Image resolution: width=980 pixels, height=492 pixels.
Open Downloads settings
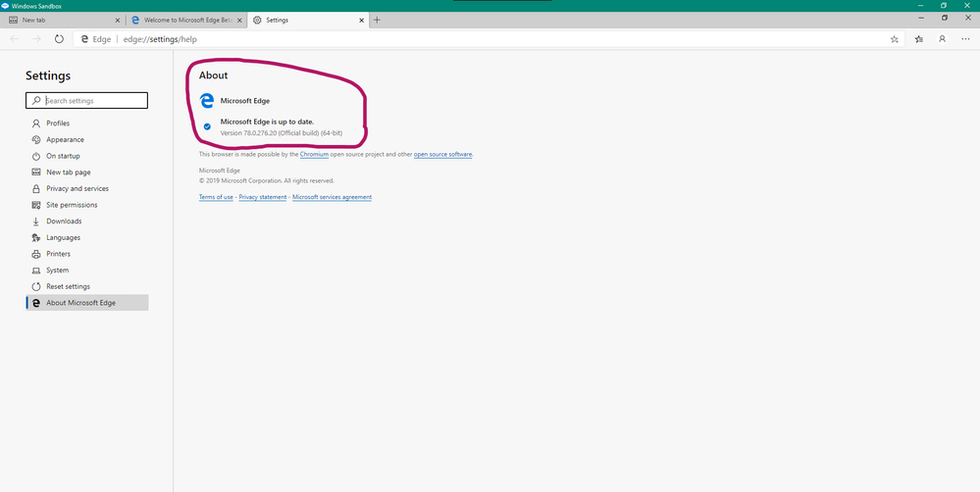87,221
